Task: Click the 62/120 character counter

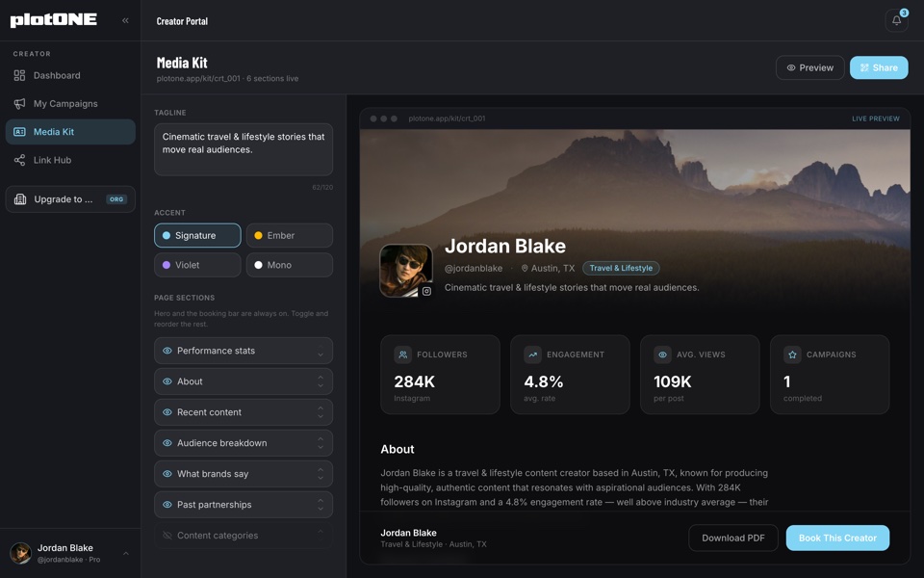Action: 322,188
